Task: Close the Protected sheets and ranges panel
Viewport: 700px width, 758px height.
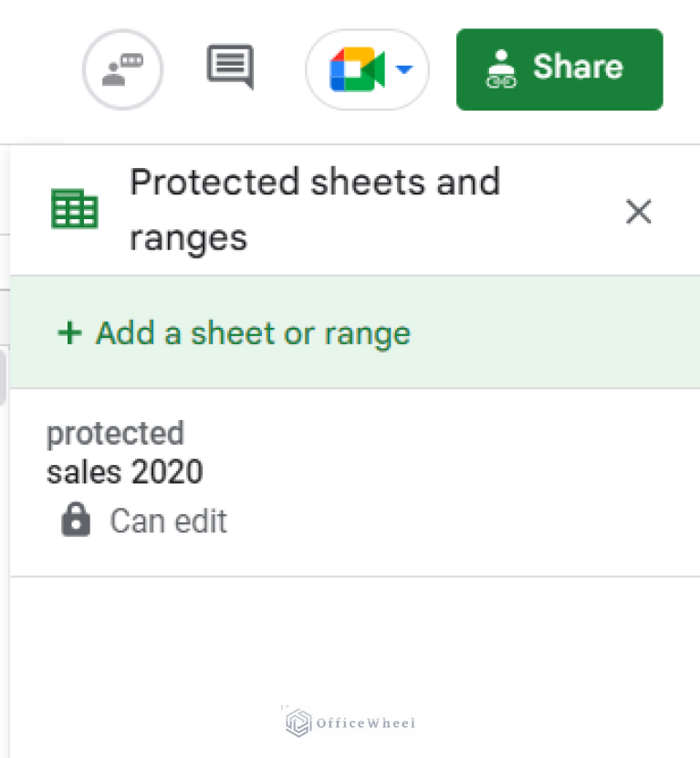Action: tap(638, 212)
